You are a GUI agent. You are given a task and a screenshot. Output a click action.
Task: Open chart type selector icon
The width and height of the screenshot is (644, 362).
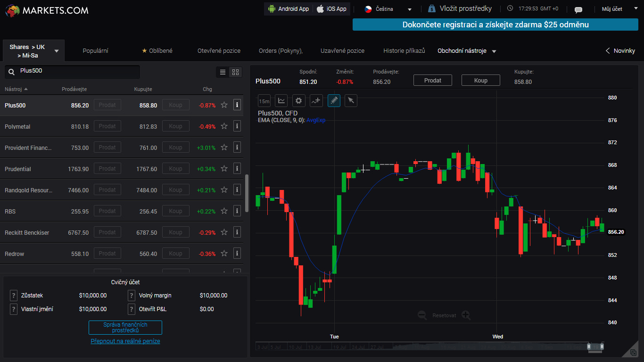pyautogui.click(x=281, y=100)
